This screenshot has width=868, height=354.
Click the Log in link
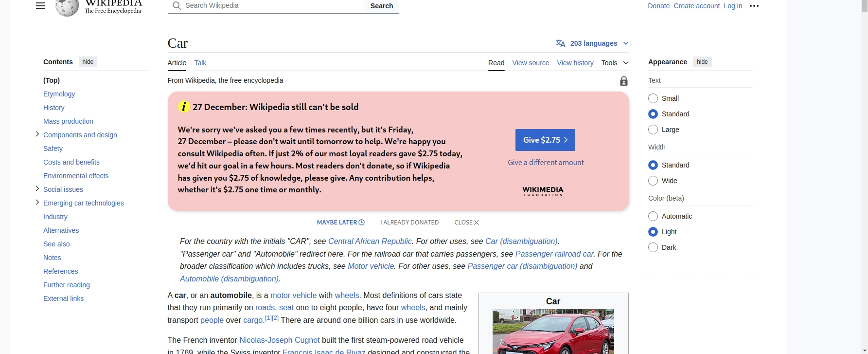tap(733, 6)
